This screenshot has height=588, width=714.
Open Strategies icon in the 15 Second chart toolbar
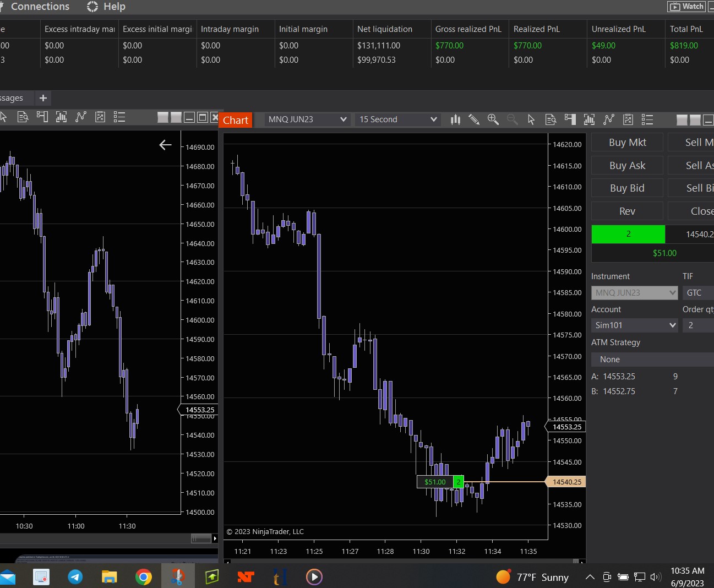pyautogui.click(x=608, y=119)
